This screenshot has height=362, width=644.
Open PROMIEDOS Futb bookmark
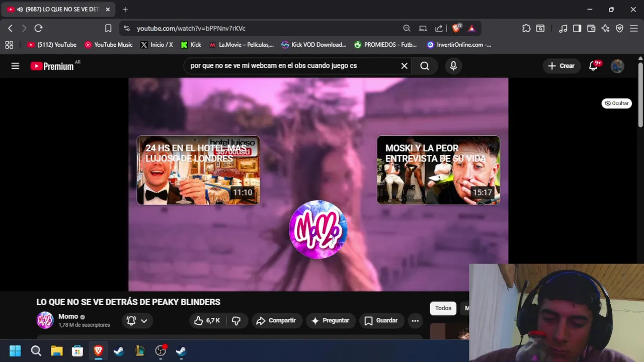coord(385,45)
